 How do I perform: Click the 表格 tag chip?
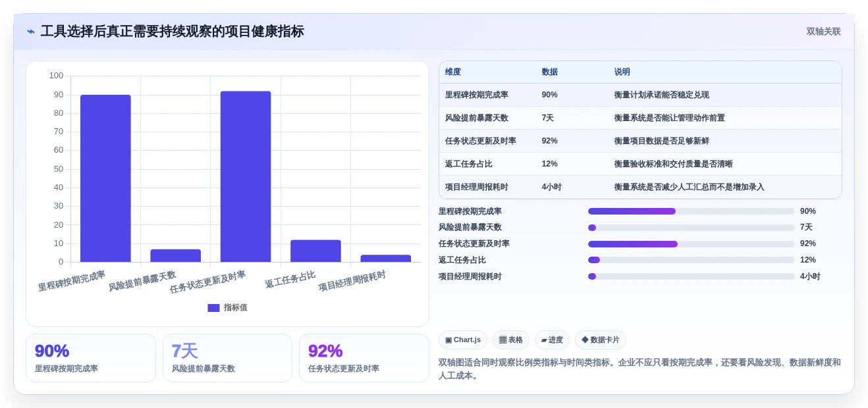point(511,340)
